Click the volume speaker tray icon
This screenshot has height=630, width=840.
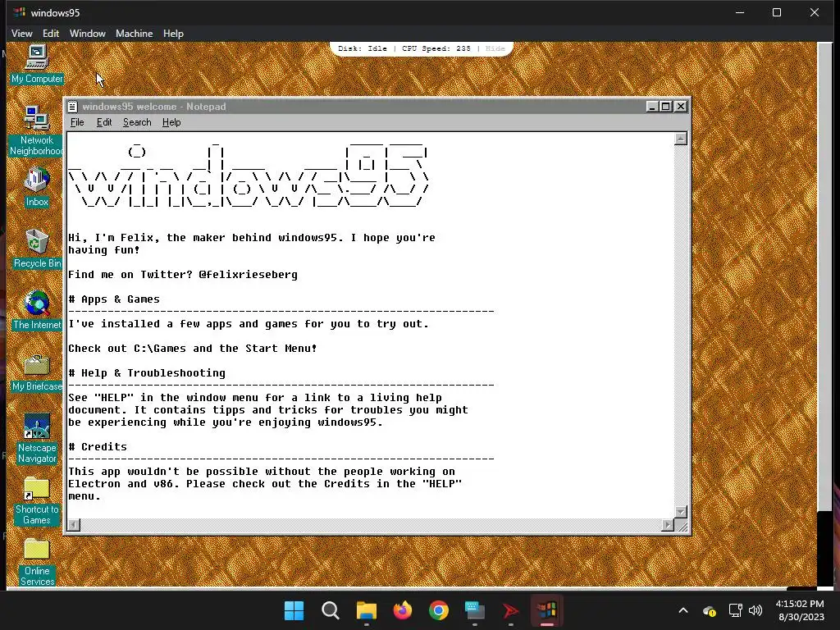[x=756, y=610]
